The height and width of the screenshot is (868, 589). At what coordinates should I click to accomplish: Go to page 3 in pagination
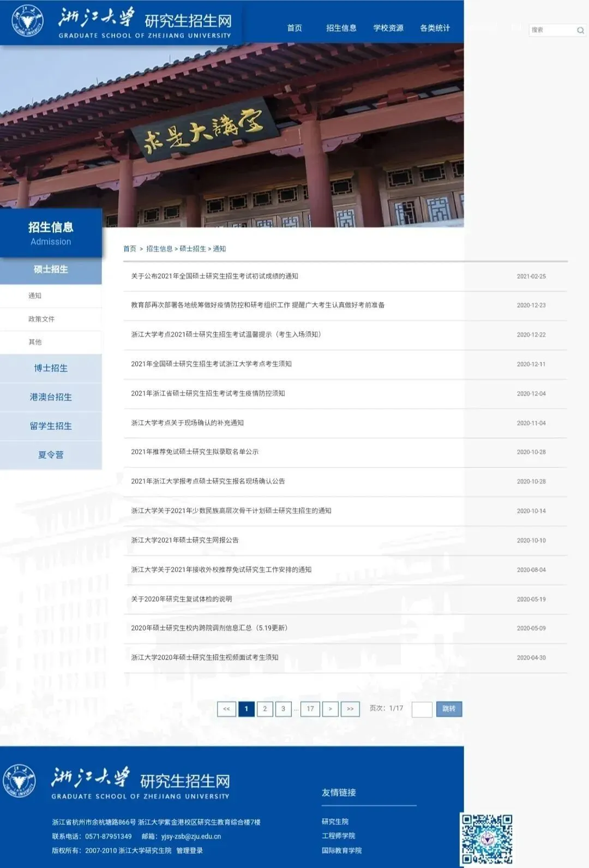pos(283,709)
